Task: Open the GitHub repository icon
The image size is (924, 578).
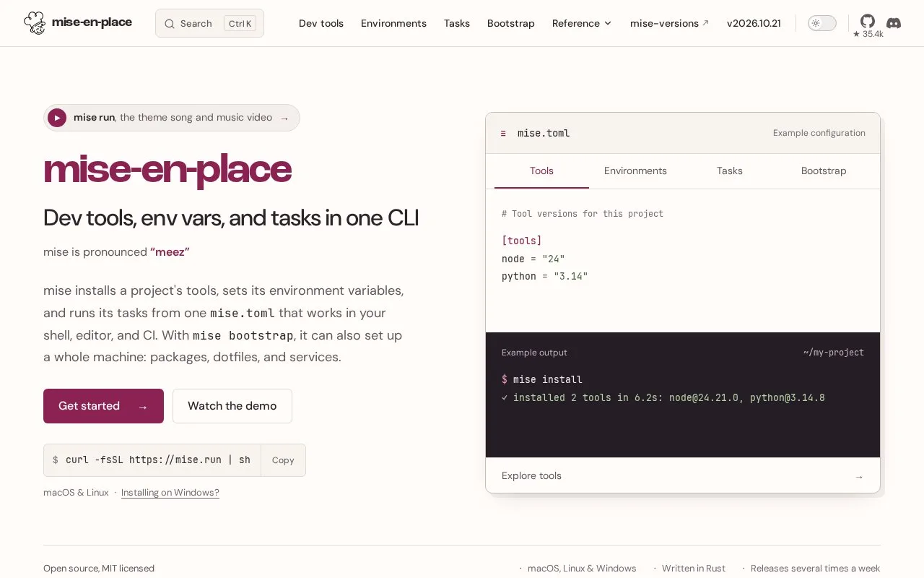Action: [x=868, y=21]
